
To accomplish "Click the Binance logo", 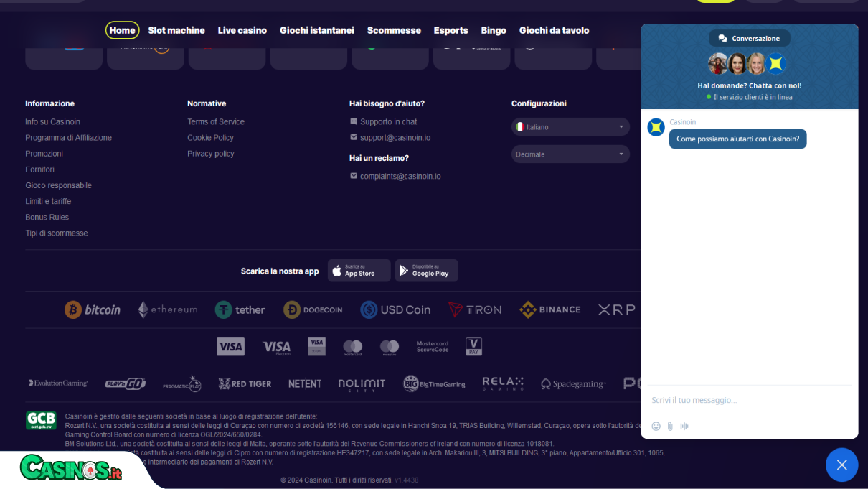I will 550,309.
